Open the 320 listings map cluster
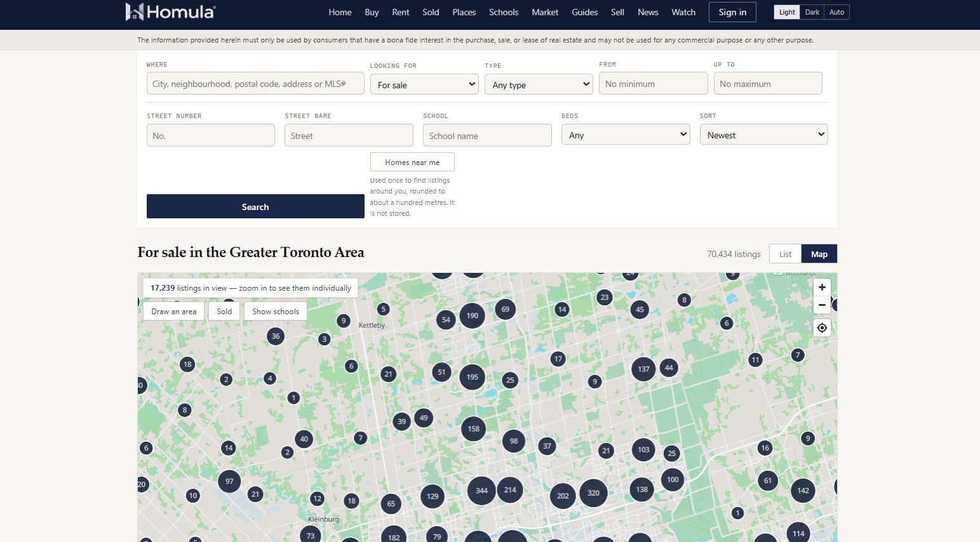This screenshot has height=542, width=980. pyautogui.click(x=593, y=493)
